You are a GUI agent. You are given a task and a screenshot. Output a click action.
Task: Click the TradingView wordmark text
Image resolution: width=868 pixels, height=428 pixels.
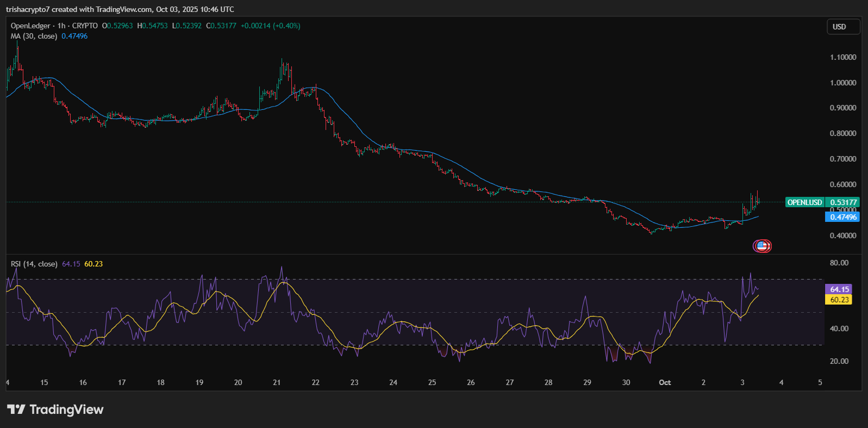coord(66,410)
